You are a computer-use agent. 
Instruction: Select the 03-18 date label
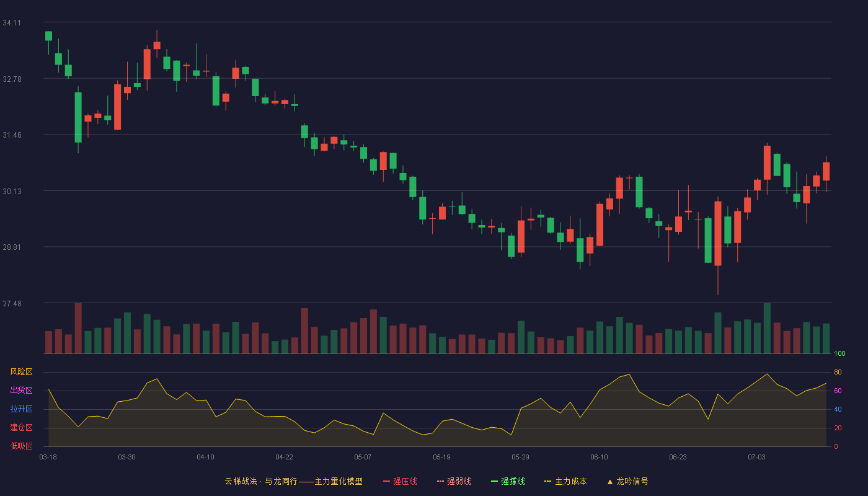click(x=48, y=457)
